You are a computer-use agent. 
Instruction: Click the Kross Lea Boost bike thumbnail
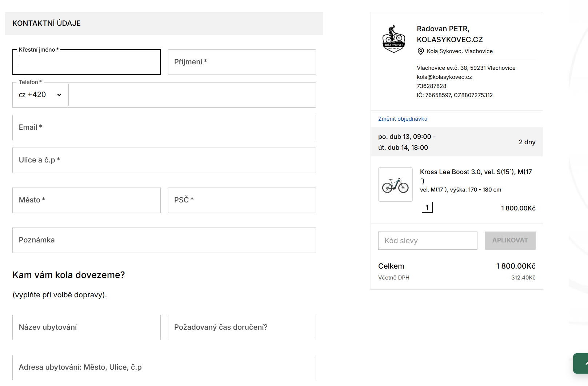[x=395, y=185]
